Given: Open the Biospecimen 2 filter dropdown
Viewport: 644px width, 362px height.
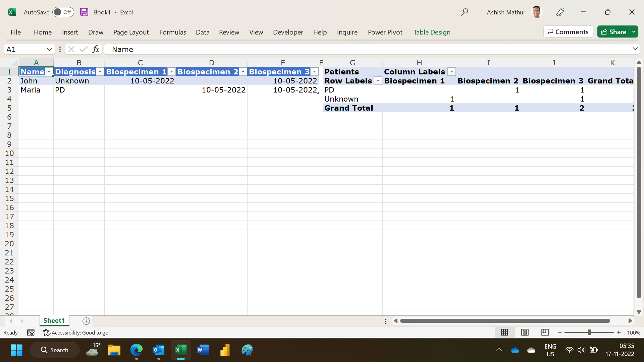Looking at the screenshot, I should (x=243, y=72).
